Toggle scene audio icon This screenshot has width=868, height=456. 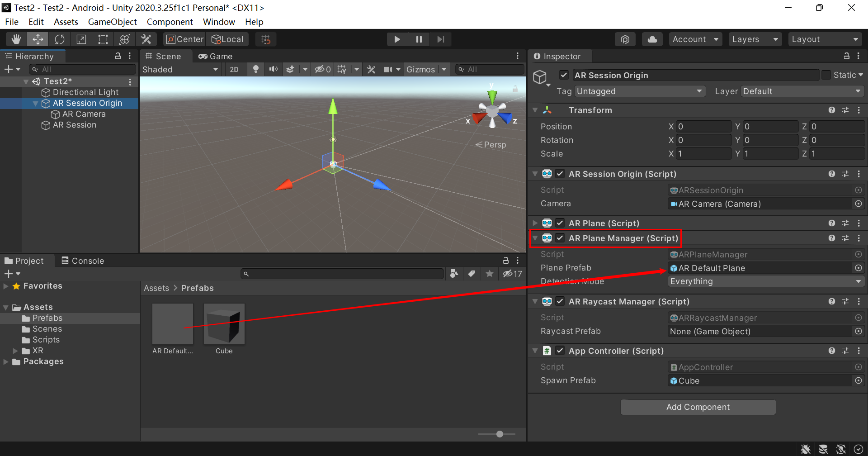click(273, 69)
